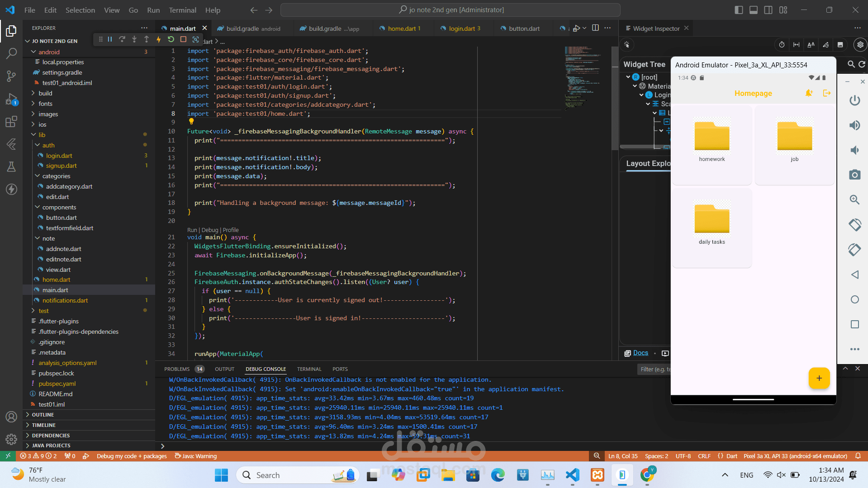Open Widget Inspector settings gear
Screen dimensions: 868x488
[x=860, y=44]
